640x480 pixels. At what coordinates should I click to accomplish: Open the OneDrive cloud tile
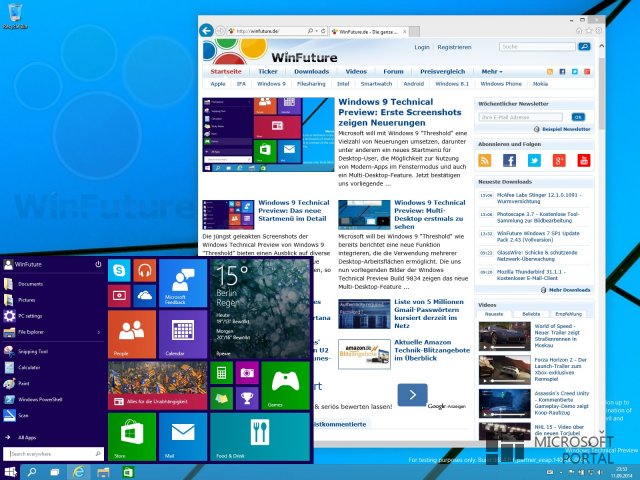click(144, 296)
